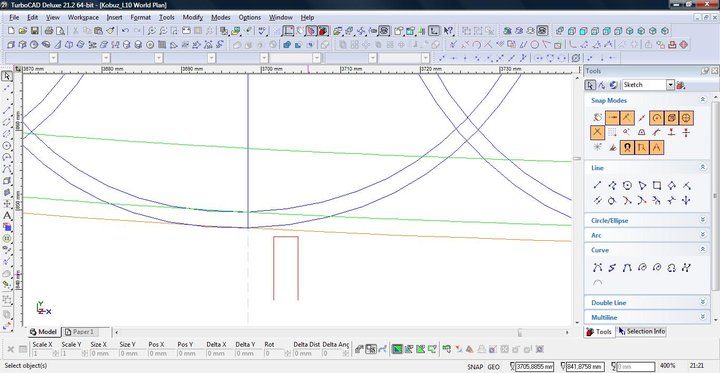Viewport: 720px width, 373px height.
Task: Click the Save disk icon
Action: [34, 31]
